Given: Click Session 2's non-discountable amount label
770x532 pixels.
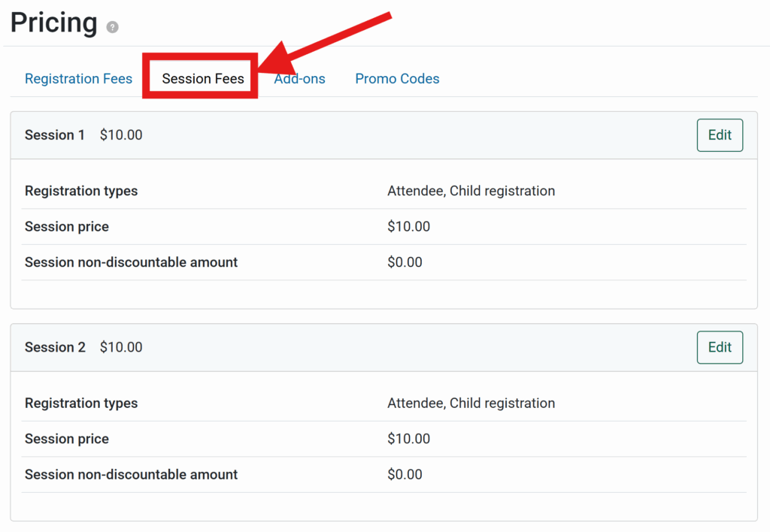Looking at the screenshot, I should [x=131, y=475].
